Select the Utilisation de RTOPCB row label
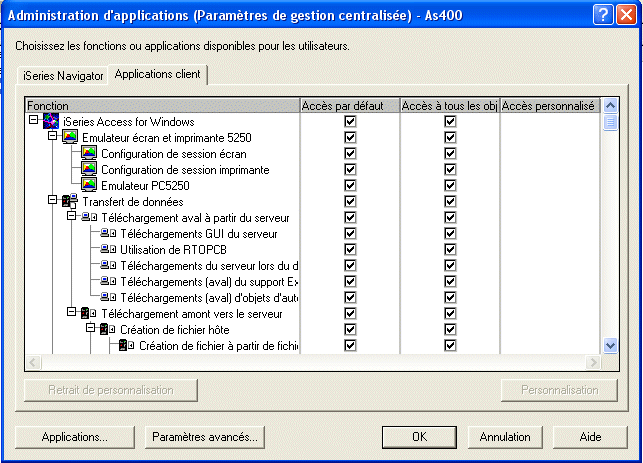Screen dimensions: 643x463 [x=173, y=250]
